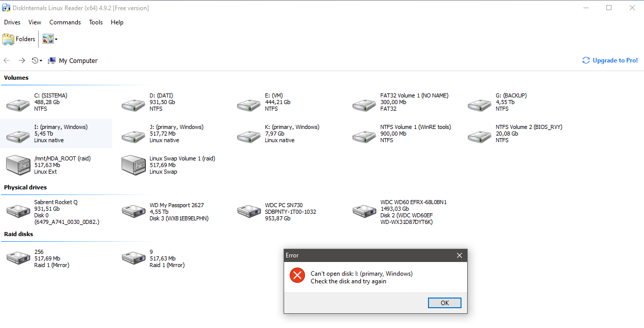Select the Sabrent Rocket Q physical drive
Image resolution: width=644 pixels, height=328 pixels.
click(18, 211)
